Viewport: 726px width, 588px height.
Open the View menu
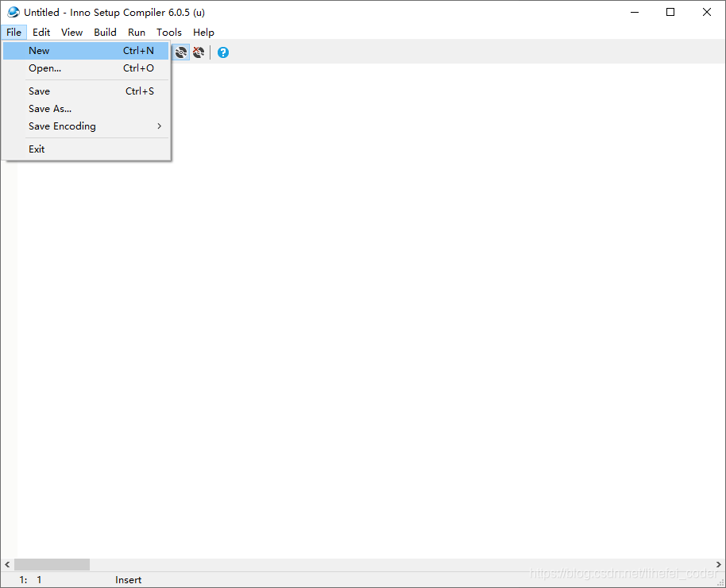coord(71,33)
